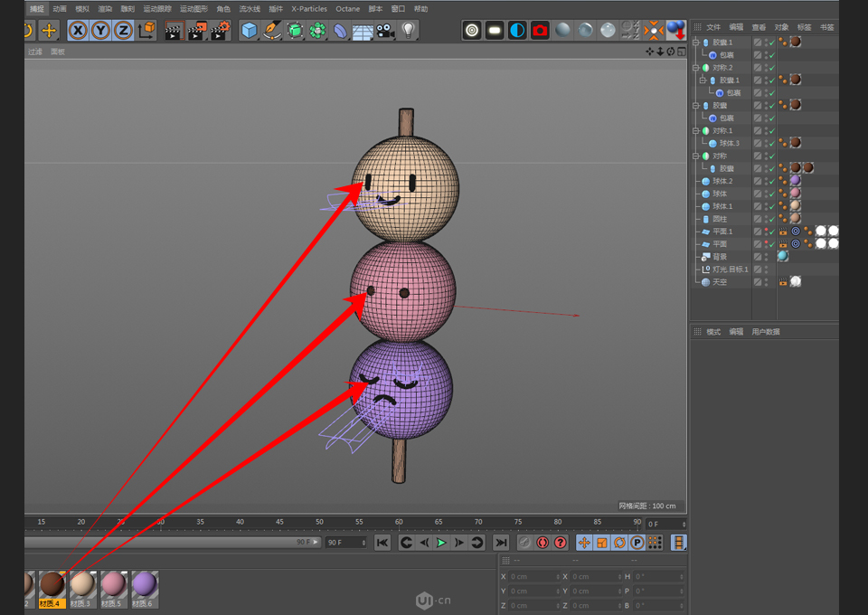
Task: Toggle green enable checkmark of 圆柱
Action: point(773,220)
